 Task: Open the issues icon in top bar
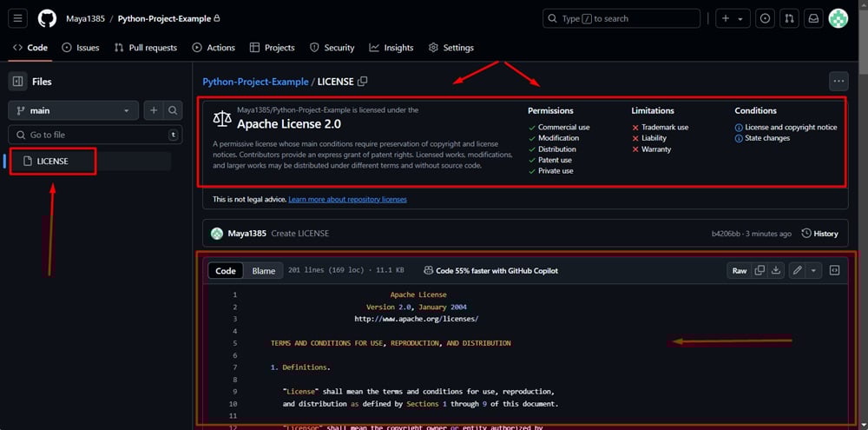[x=765, y=18]
